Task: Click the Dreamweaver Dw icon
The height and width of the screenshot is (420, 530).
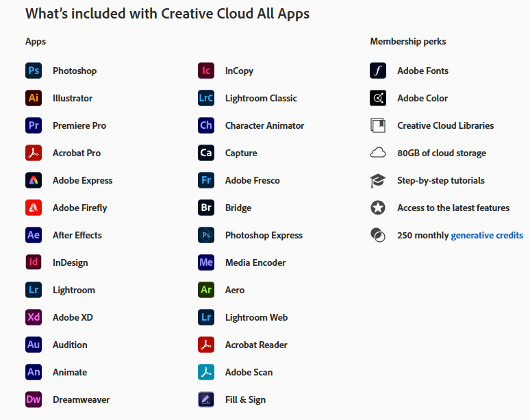Action: point(34,399)
